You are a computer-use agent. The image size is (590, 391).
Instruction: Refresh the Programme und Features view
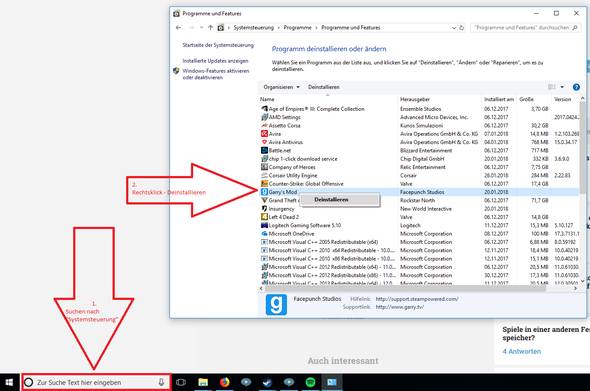click(462, 28)
